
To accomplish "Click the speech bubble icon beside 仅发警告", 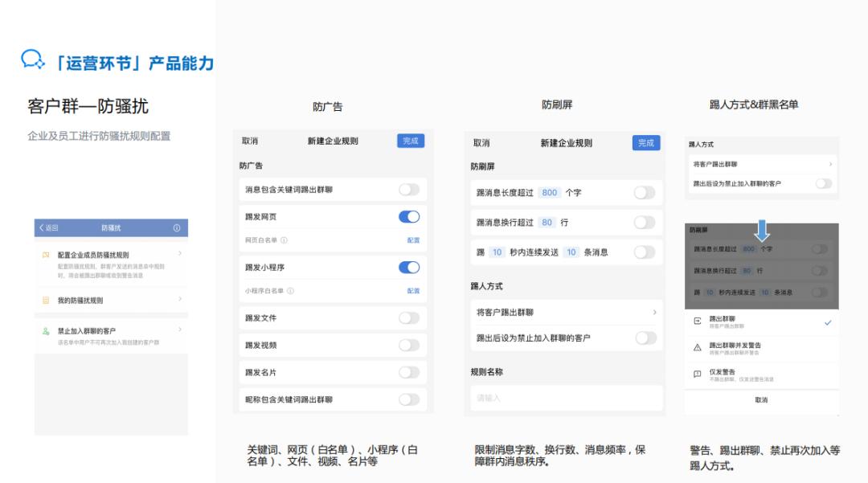I will (x=698, y=372).
